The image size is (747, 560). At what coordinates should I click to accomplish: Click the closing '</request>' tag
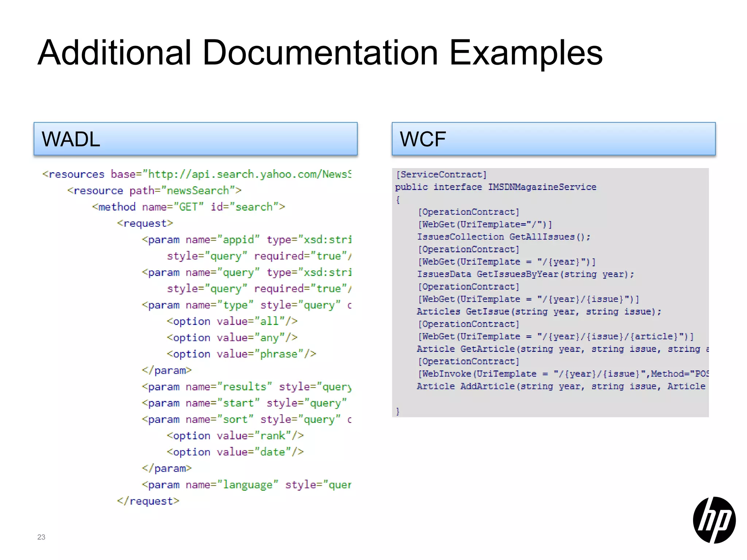coord(148,501)
